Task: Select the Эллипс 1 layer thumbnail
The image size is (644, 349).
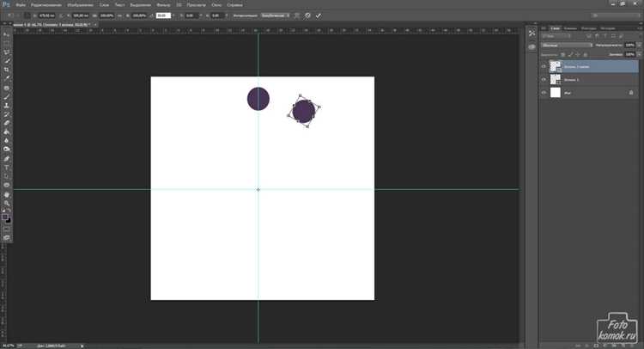Action: (556, 79)
